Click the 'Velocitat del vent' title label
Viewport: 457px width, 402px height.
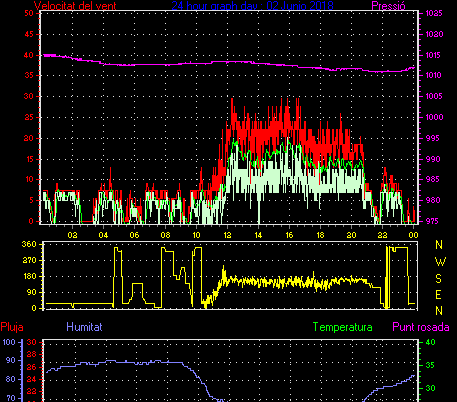point(75,6)
